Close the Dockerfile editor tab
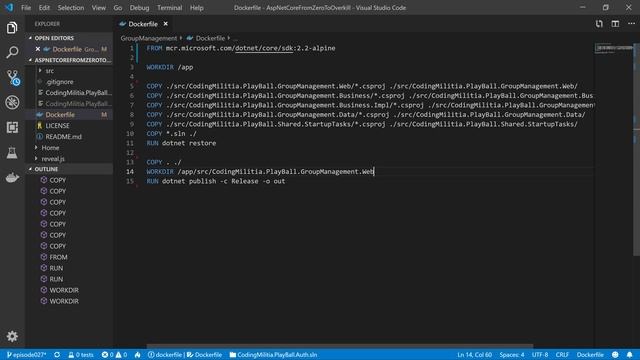The width and height of the screenshot is (640, 360). point(165,24)
